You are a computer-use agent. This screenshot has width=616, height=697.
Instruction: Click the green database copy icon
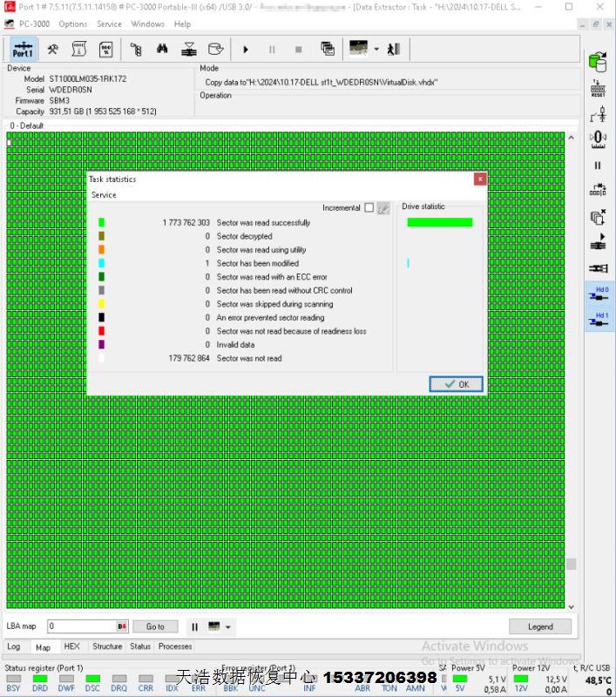click(x=598, y=62)
